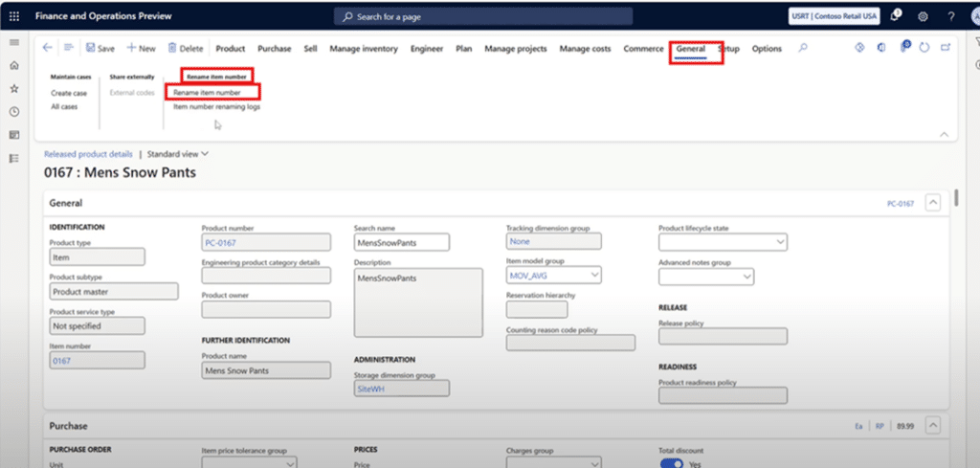Open the show list icon beside back arrow

[69, 48]
